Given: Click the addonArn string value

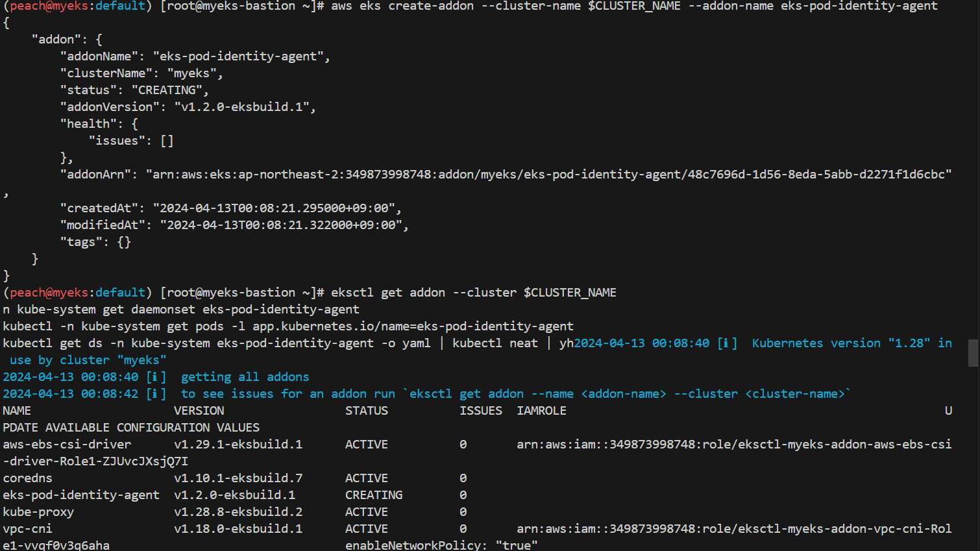Looking at the screenshot, I should click(x=548, y=175).
